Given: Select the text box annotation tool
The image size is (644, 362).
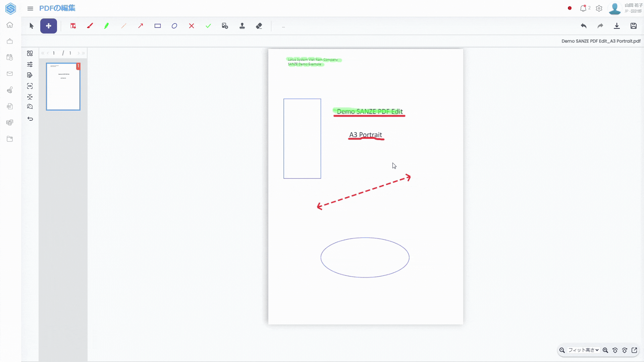Looking at the screenshot, I should (x=73, y=26).
